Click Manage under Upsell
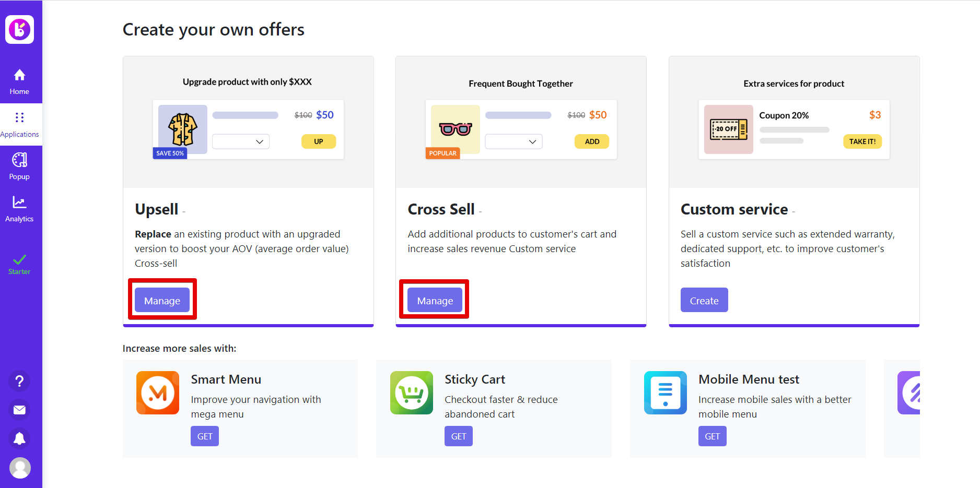Image resolution: width=980 pixels, height=488 pixels. pos(162,300)
